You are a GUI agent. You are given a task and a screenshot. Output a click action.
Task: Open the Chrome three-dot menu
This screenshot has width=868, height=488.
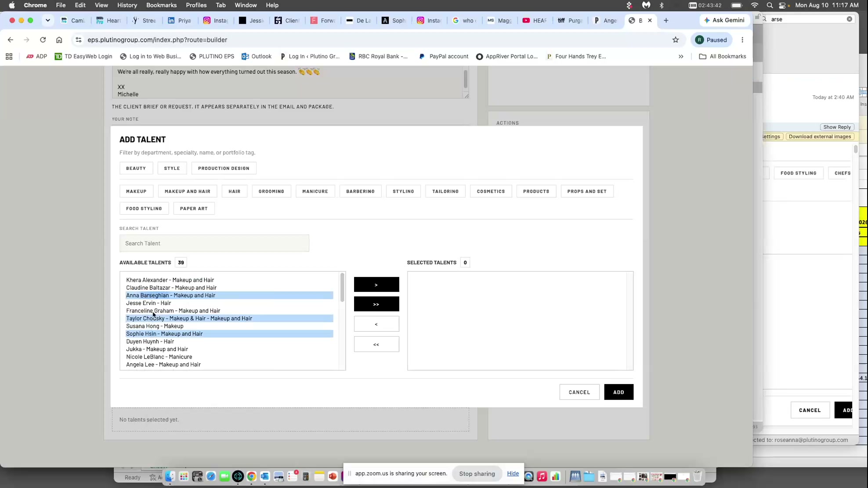(x=742, y=40)
